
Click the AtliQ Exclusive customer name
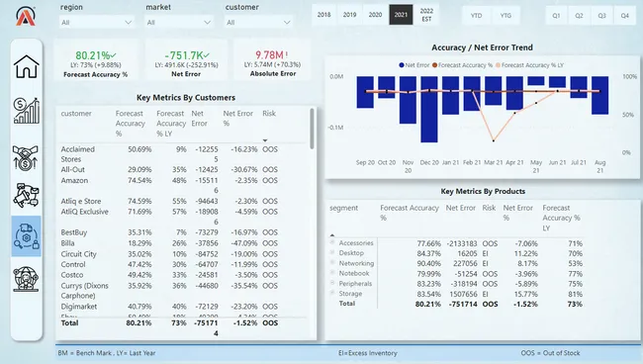click(85, 212)
